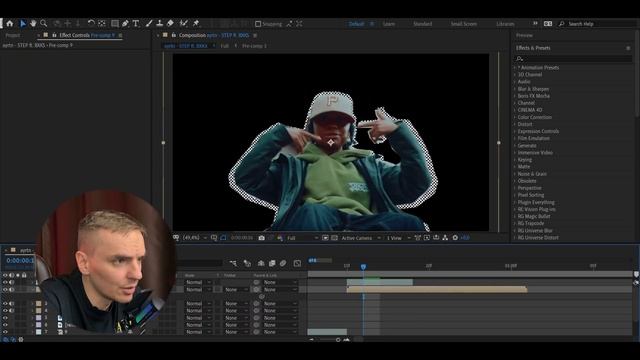Mute the audio of layer 1

coord(12,282)
